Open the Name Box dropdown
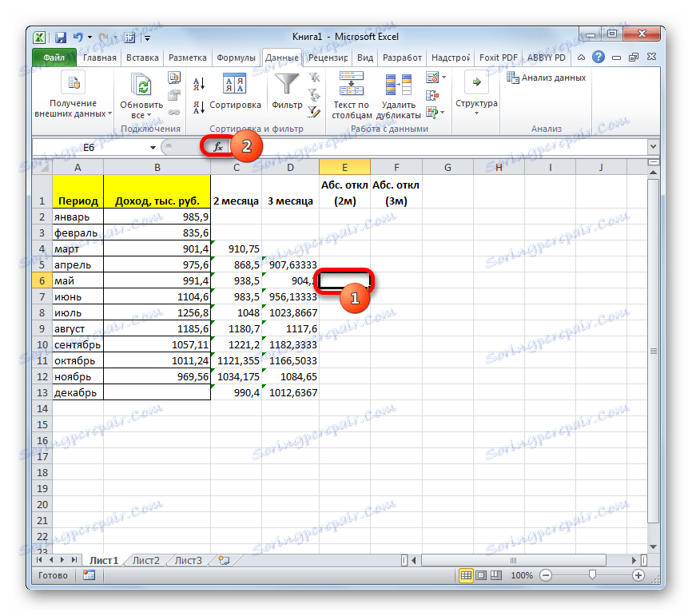 152,147
